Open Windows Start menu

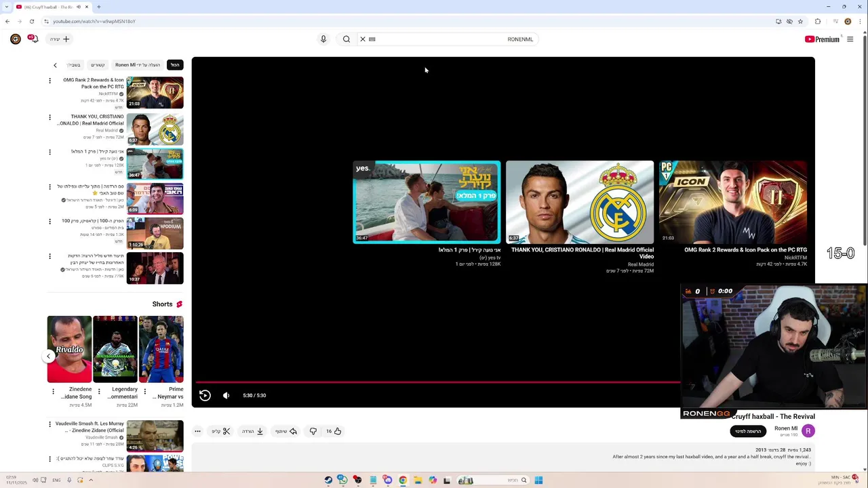click(538, 480)
